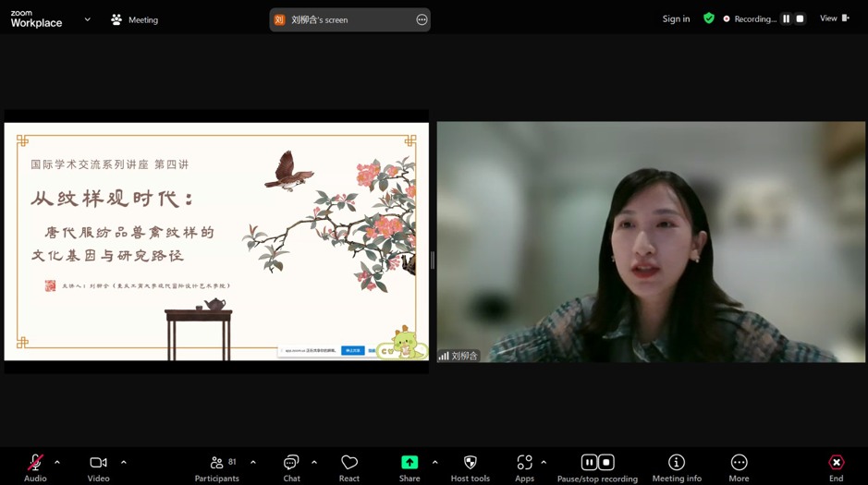Screen dimensions: 868x485
Task: Click the React heart icon
Action: [x=348, y=463]
